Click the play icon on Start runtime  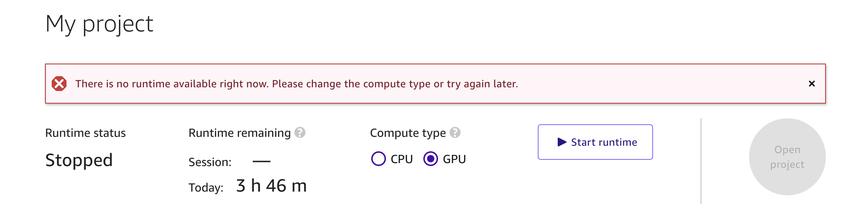[561, 142]
